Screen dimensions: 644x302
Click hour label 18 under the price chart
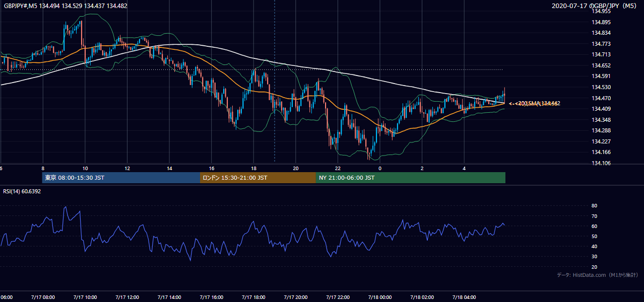(x=253, y=169)
